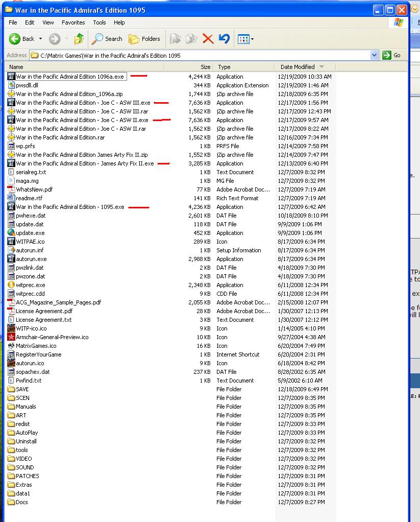Open the Help menu
Image resolution: width=420 pixels, height=522 pixels.
tap(119, 22)
